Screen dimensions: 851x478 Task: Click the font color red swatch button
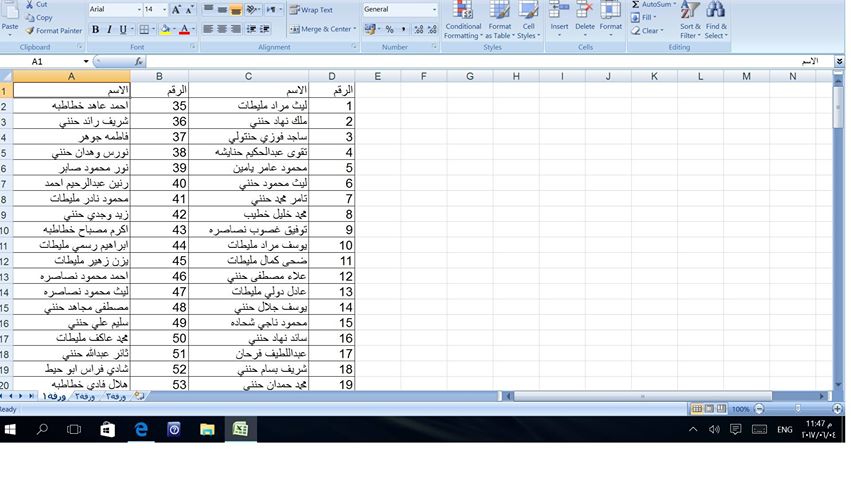(184, 30)
